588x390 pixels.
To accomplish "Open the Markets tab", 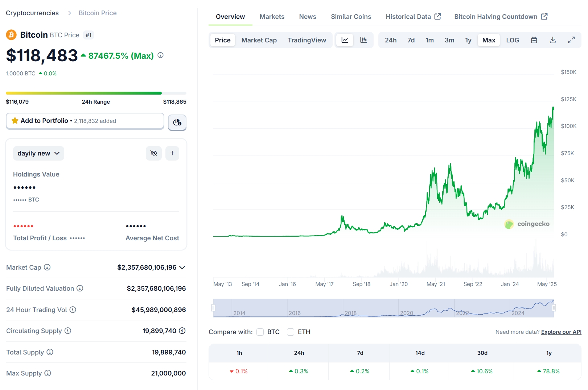I will (272, 17).
